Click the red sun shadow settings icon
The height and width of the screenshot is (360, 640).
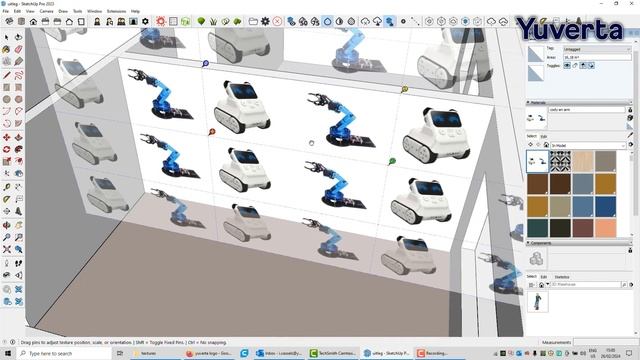(x=161, y=21)
